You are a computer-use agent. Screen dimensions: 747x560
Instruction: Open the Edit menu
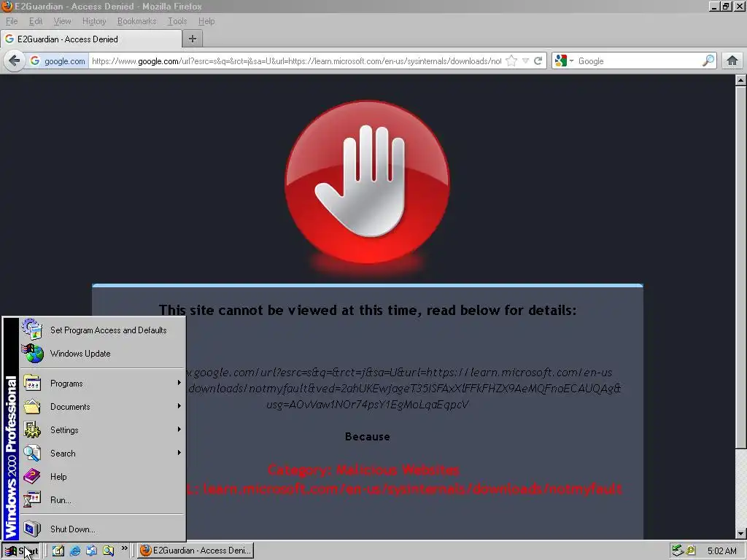(x=35, y=21)
